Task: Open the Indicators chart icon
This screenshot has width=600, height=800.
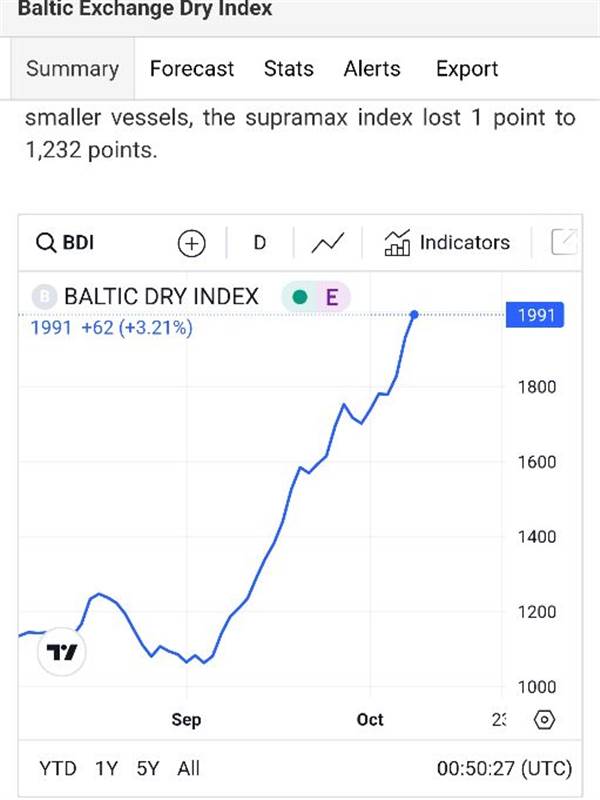Action: point(397,243)
